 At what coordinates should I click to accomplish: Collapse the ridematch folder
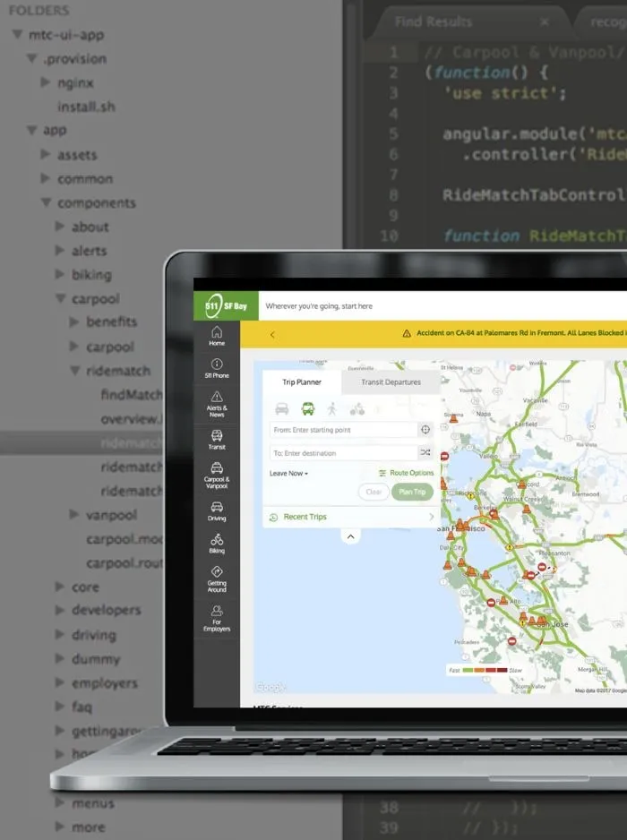[x=75, y=371]
